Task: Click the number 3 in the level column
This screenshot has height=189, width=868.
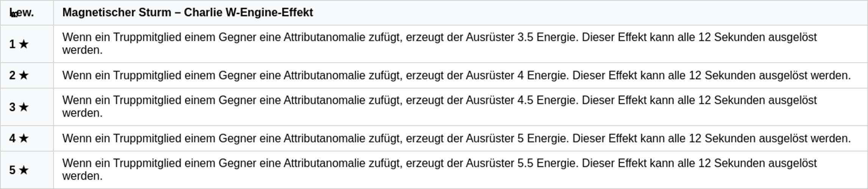Action: (x=12, y=107)
